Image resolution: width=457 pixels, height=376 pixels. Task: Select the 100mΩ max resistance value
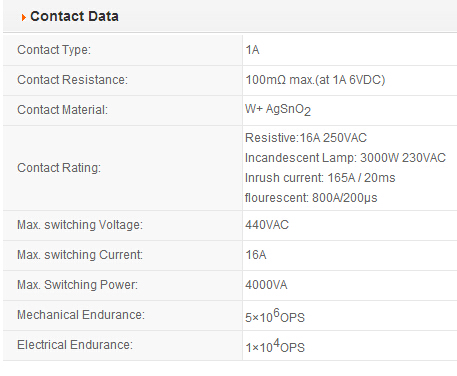click(315, 80)
